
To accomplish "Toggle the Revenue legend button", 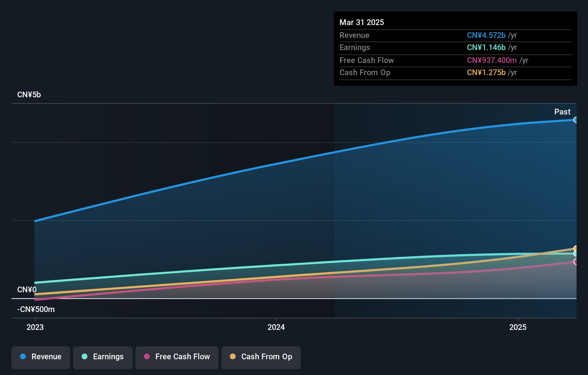I will tap(41, 357).
